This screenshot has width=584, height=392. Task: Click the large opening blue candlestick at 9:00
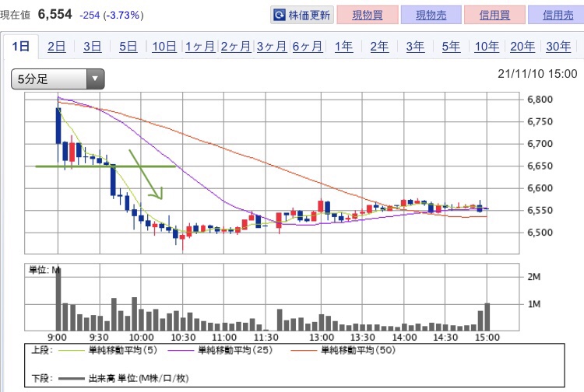coord(58,126)
